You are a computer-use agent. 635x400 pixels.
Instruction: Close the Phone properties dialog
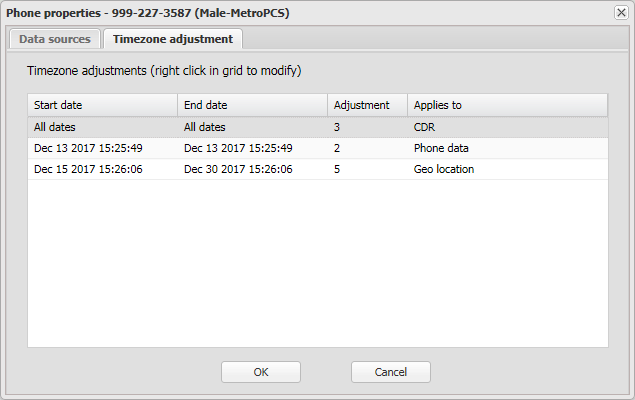pos(621,11)
